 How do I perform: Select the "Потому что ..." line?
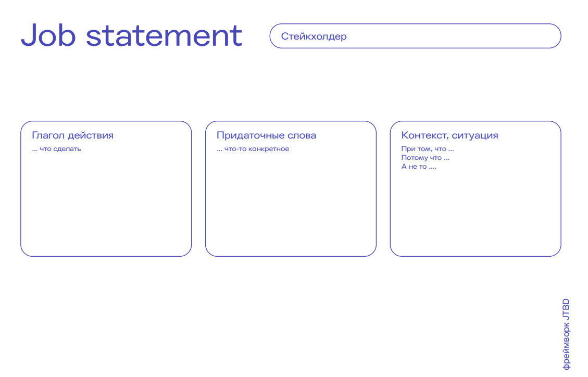[425, 158]
